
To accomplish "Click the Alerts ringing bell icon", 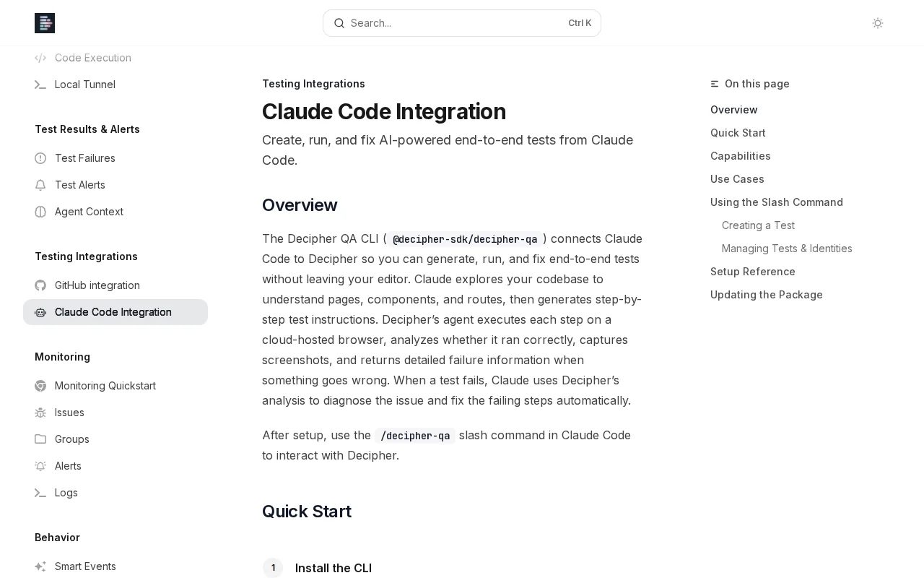I will 40,466.
